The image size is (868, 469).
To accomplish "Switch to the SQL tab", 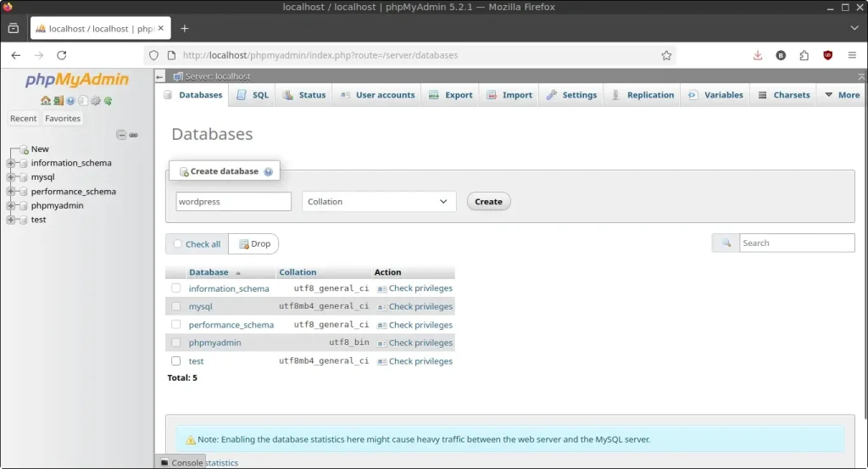I will (253, 95).
